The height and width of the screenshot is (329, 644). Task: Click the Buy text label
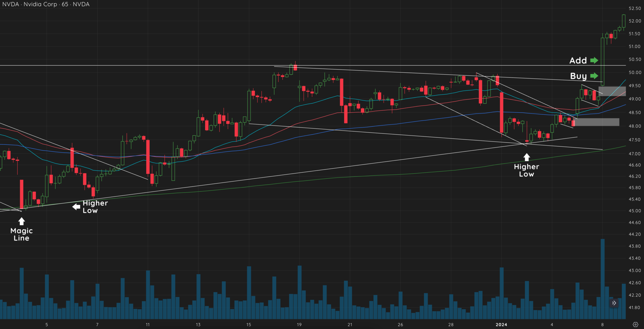pos(578,76)
